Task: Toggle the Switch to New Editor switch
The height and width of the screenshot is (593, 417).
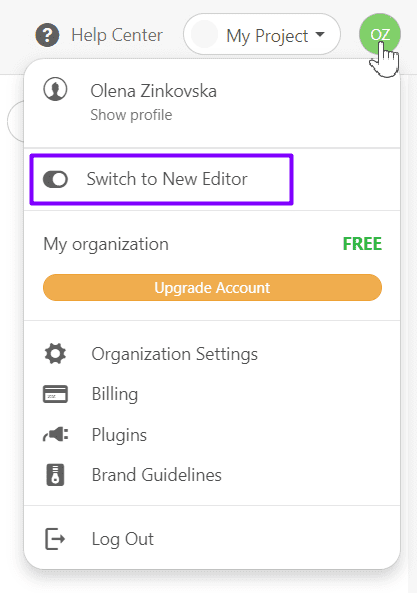Action: pyautogui.click(x=55, y=179)
